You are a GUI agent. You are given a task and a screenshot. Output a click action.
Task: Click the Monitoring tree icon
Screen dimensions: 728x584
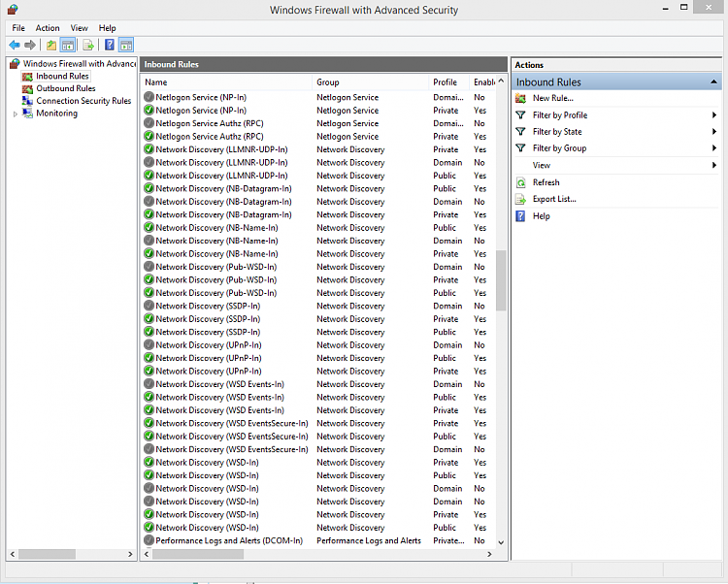(x=28, y=114)
